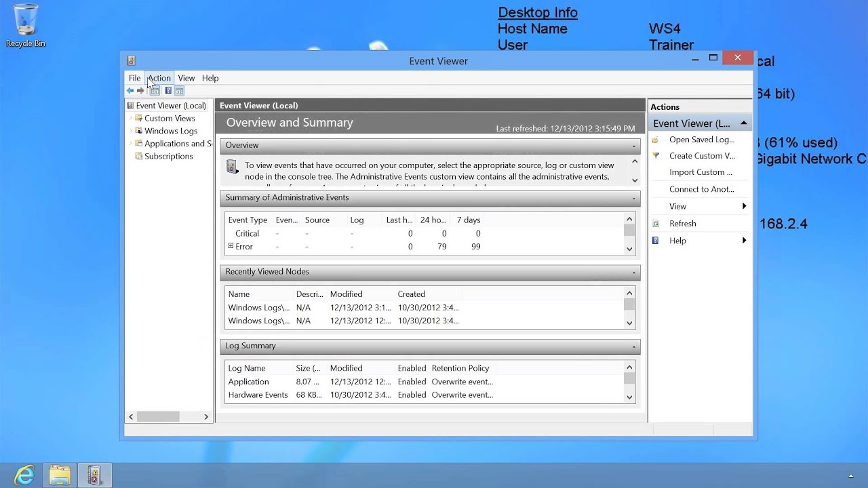Select Windows Logs tree item

pos(171,131)
